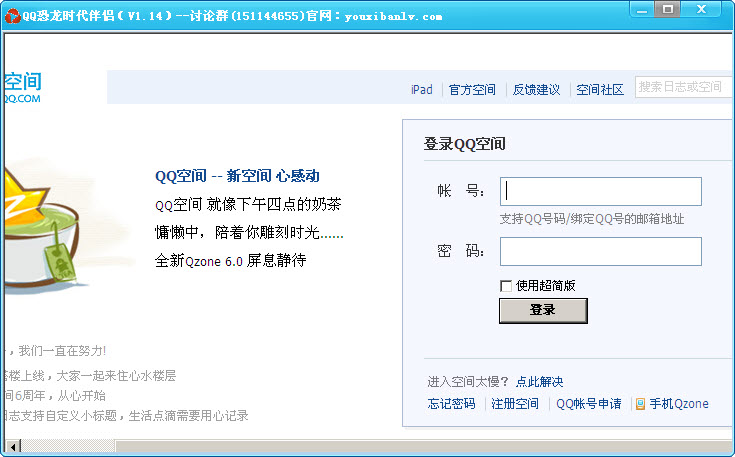Click the horizontal scrollbar left arrow
Image resolution: width=735 pixels, height=457 pixels.
[13, 447]
